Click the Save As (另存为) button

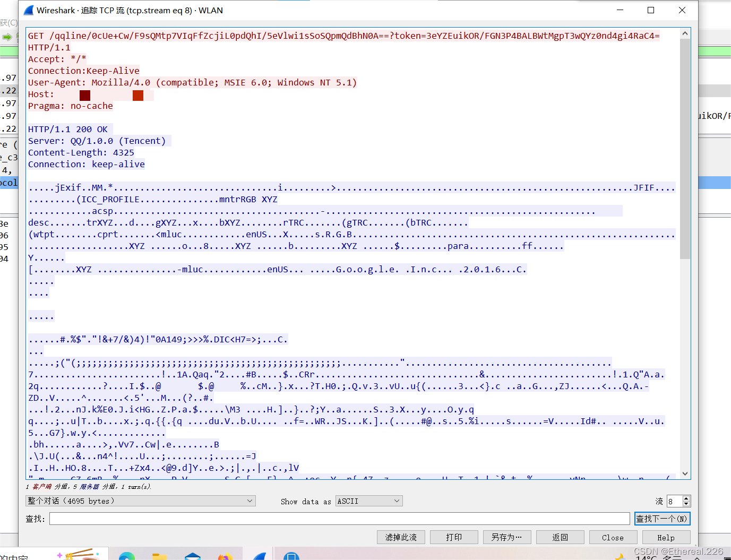click(507, 537)
